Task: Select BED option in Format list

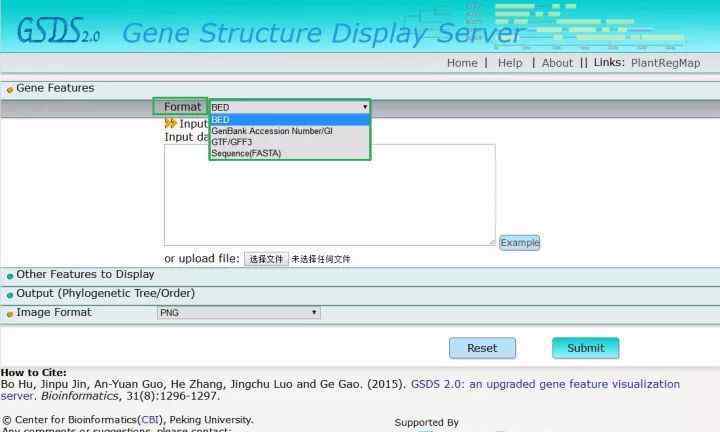Action: [x=289, y=119]
